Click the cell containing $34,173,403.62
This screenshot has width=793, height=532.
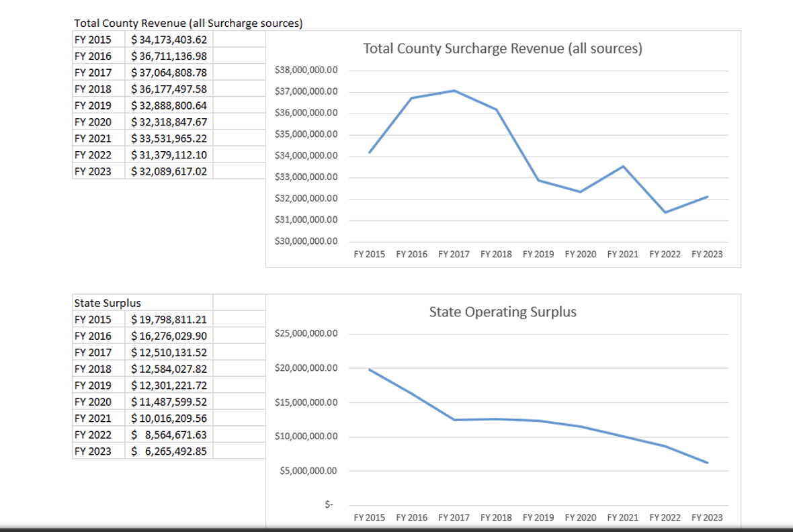[x=169, y=40]
